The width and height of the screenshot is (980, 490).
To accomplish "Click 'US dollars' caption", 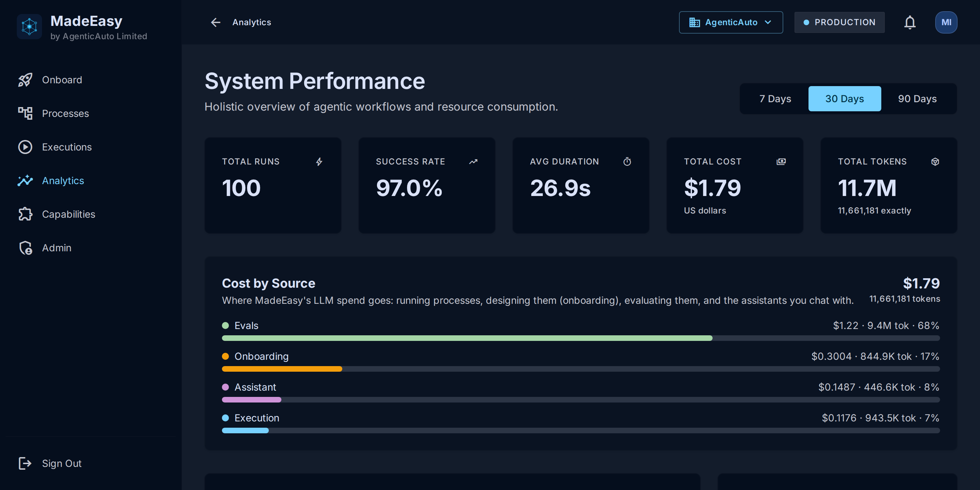I will click(x=705, y=211).
